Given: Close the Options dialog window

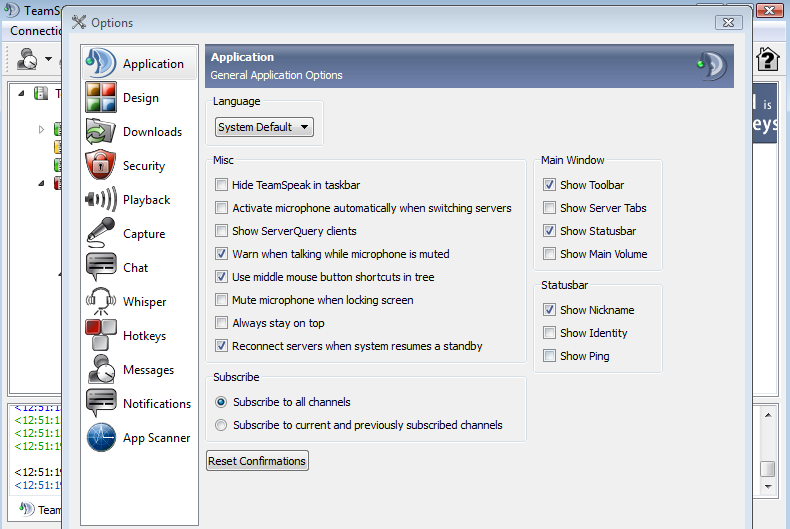Looking at the screenshot, I should coord(727,22).
